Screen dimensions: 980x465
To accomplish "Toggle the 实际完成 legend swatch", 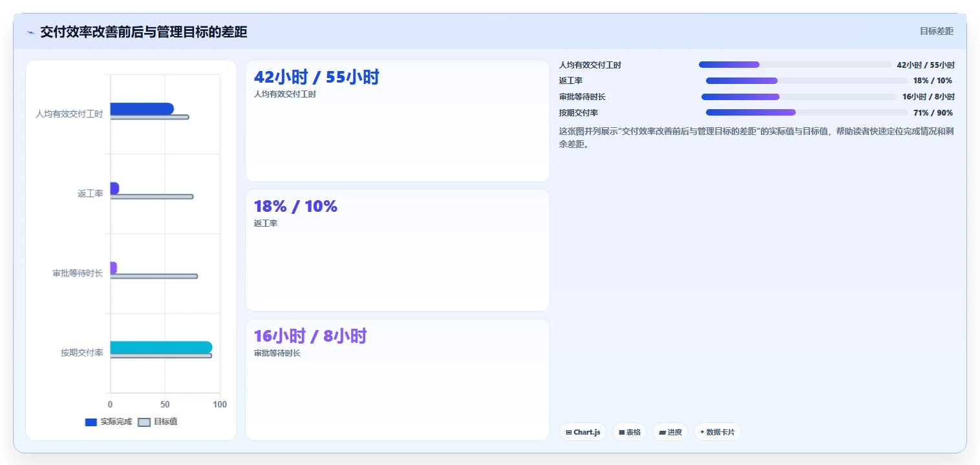I will 91,422.
